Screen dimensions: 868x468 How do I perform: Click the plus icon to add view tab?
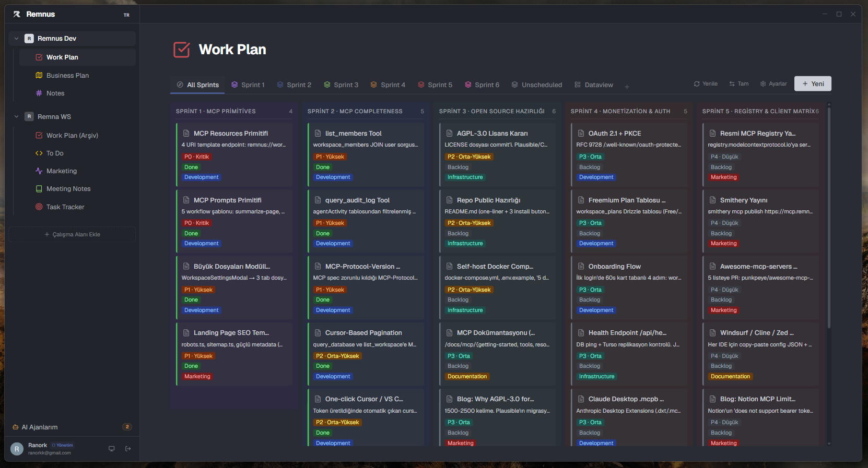[x=627, y=87]
